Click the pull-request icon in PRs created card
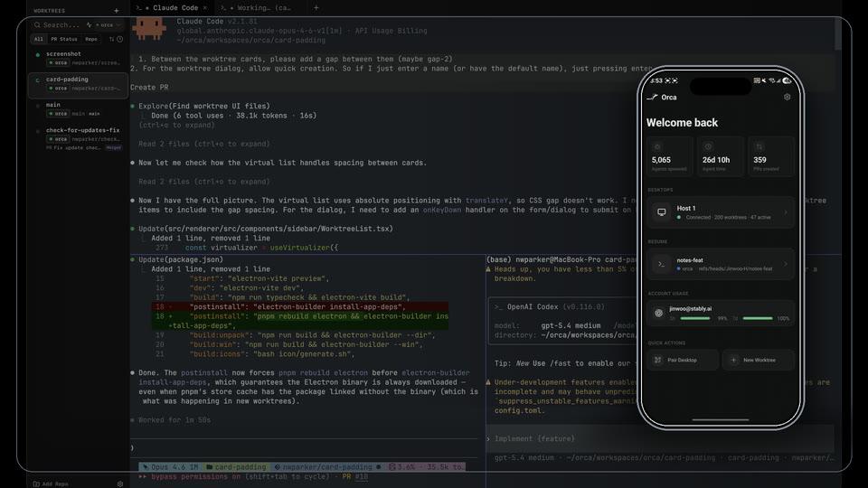 coord(759,146)
